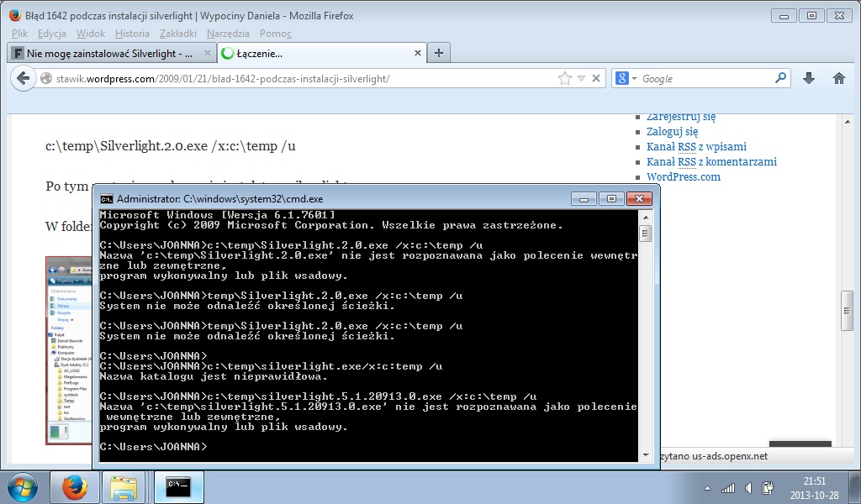This screenshot has height=504, width=861.
Task: Open Firefox from the taskbar
Action: (x=75, y=487)
